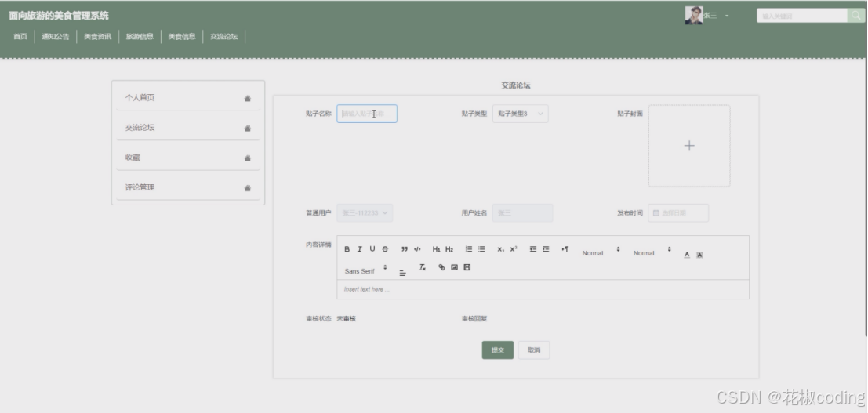Image resolution: width=868 pixels, height=413 pixels.
Task: Click the keyword search box in the header
Action: click(801, 16)
